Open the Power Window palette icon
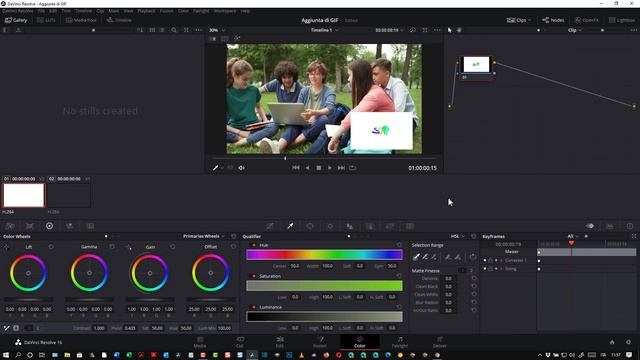Image resolution: width=640 pixels, height=360 pixels. coord(310,226)
